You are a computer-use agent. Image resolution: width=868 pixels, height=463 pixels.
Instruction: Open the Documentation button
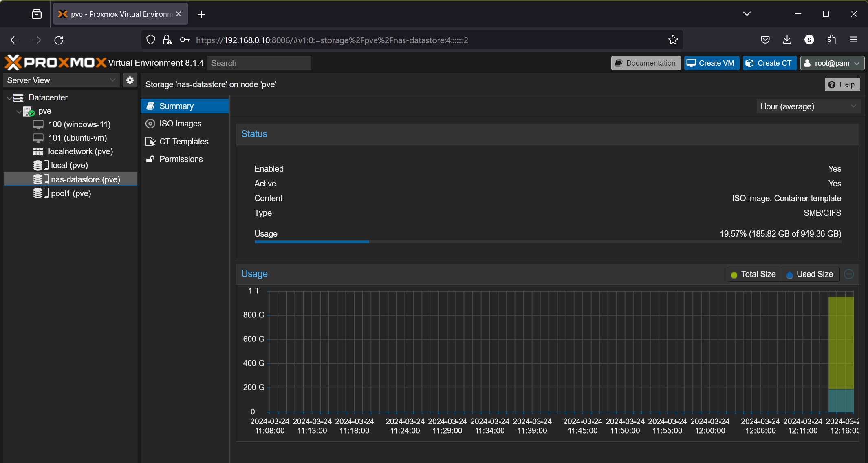tap(646, 63)
